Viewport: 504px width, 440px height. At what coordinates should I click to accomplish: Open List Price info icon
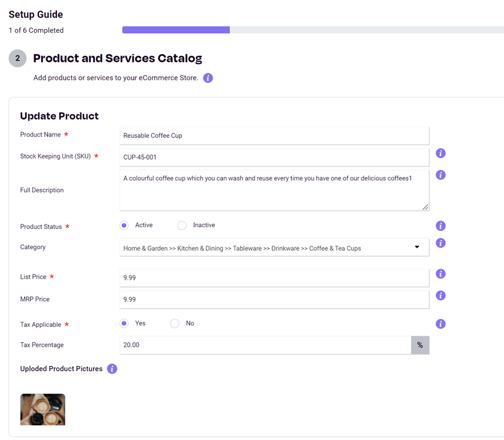(x=441, y=274)
